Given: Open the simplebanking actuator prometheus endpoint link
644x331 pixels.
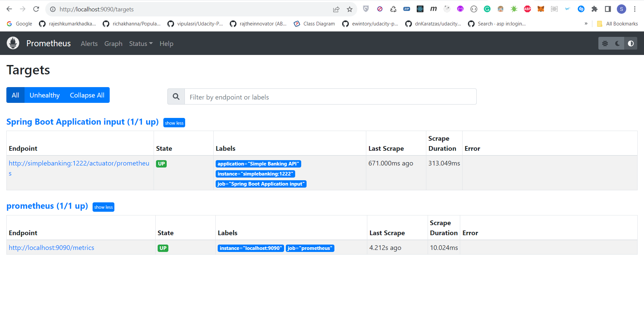Looking at the screenshot, I should (x=79, y=168).
